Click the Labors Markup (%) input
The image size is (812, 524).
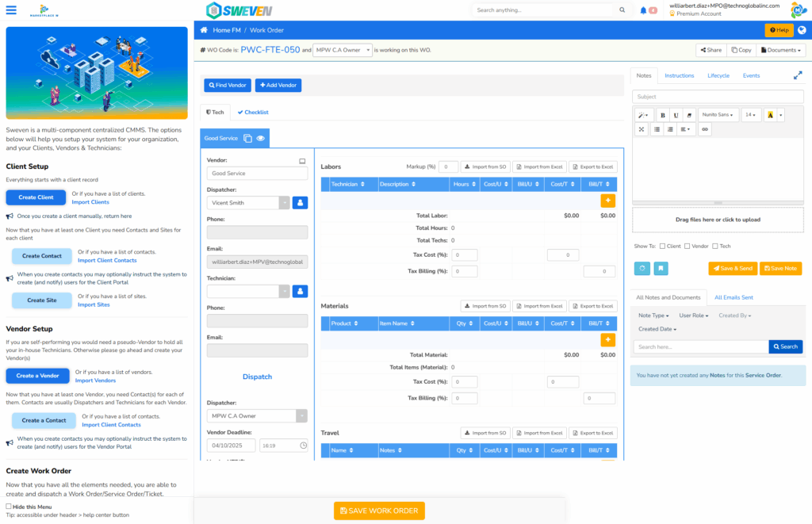tap(448, 166)
